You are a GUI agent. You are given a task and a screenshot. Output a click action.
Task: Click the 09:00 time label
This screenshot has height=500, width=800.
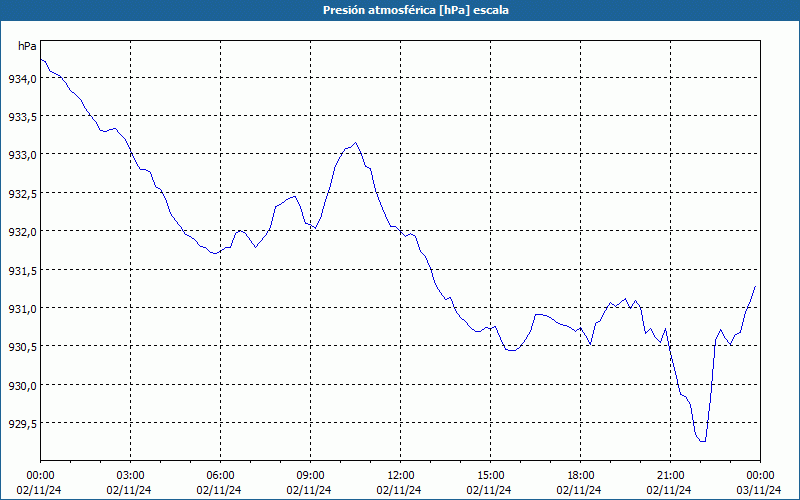[310, 476]
